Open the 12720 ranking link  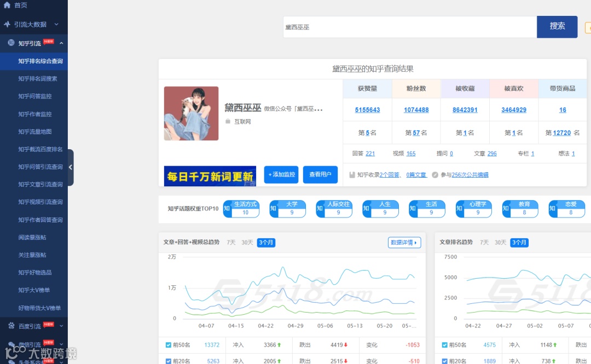pyautogui.click(x=562, y=133)
